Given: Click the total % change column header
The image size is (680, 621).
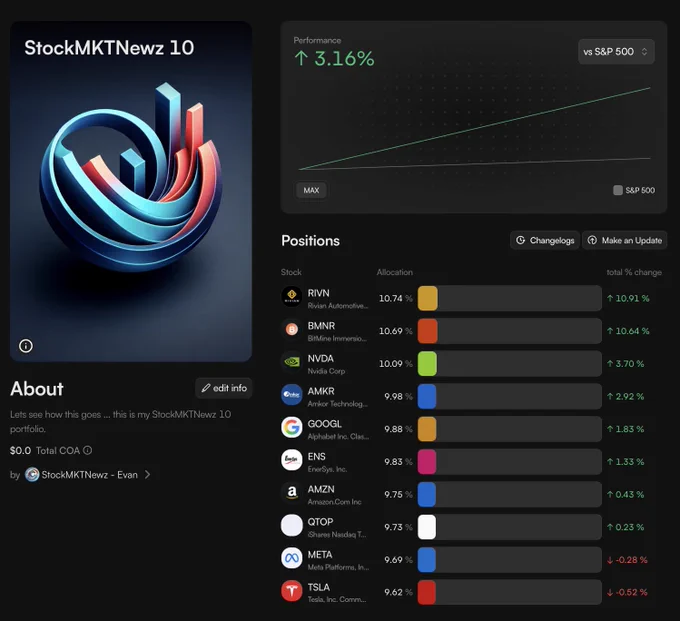Looking at the screenshot, I should [634, 272].
